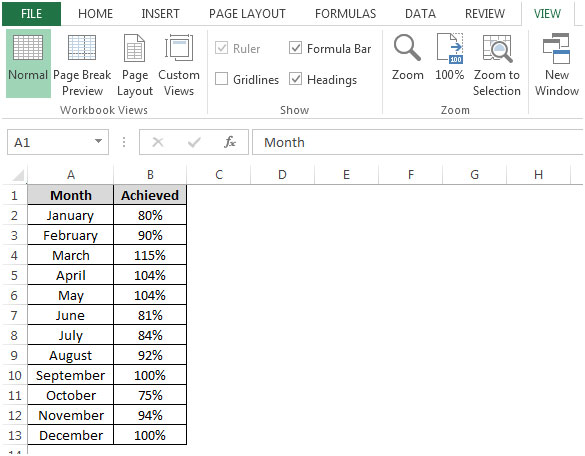
Task: Switch to Page Layout view
Action: point(135,65)
